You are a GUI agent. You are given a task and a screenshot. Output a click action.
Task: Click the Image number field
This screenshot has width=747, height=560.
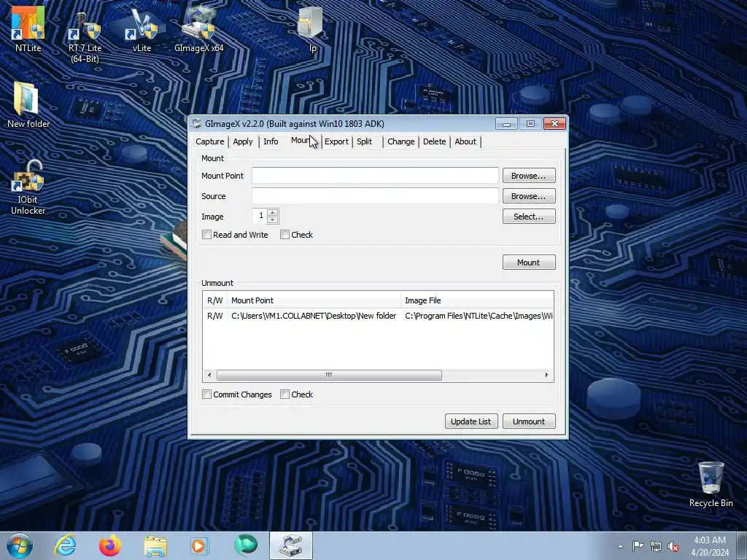(x=260, y=216)
